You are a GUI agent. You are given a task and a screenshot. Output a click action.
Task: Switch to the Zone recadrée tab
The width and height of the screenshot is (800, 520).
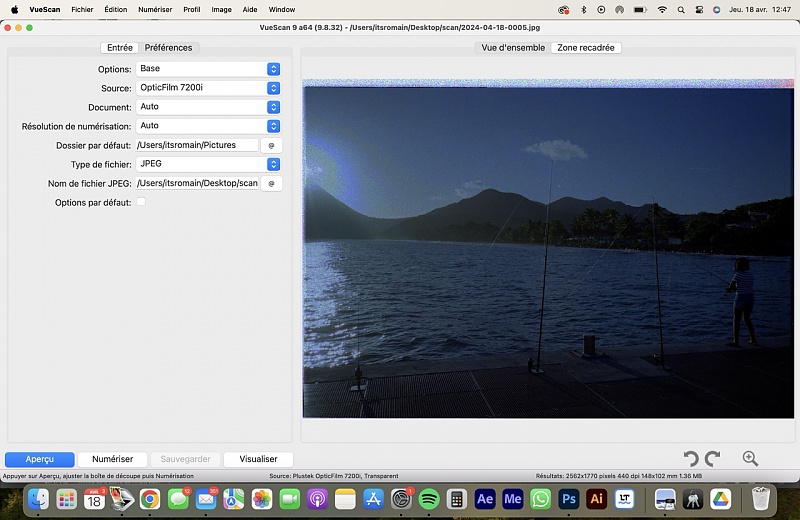point(586,48)
